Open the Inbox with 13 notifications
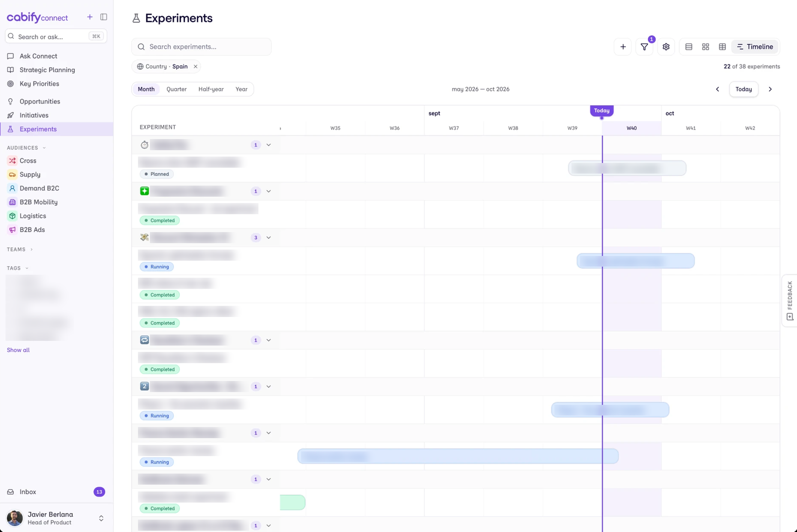This screenshot has height=532, width=797. point(56,492)
